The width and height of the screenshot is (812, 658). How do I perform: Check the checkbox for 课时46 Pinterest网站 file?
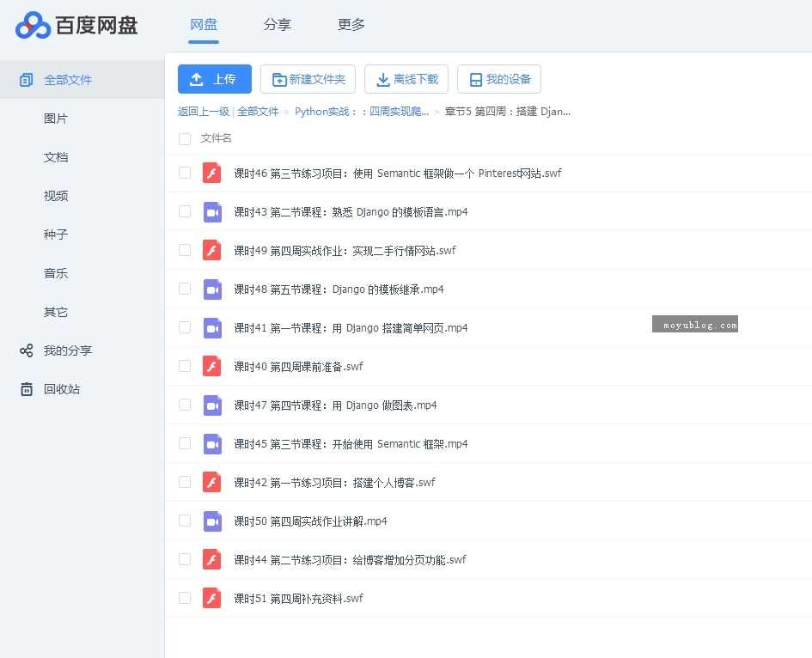[185, 173]
